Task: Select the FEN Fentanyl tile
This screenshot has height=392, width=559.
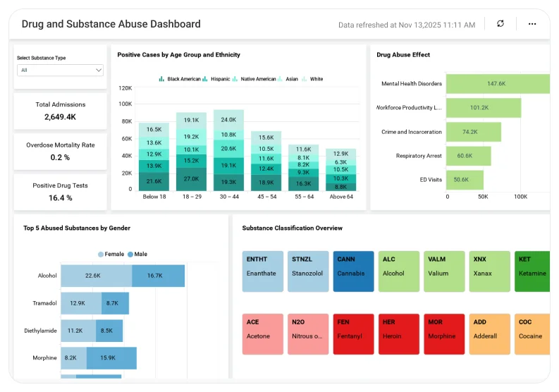Action: (354, 334)
